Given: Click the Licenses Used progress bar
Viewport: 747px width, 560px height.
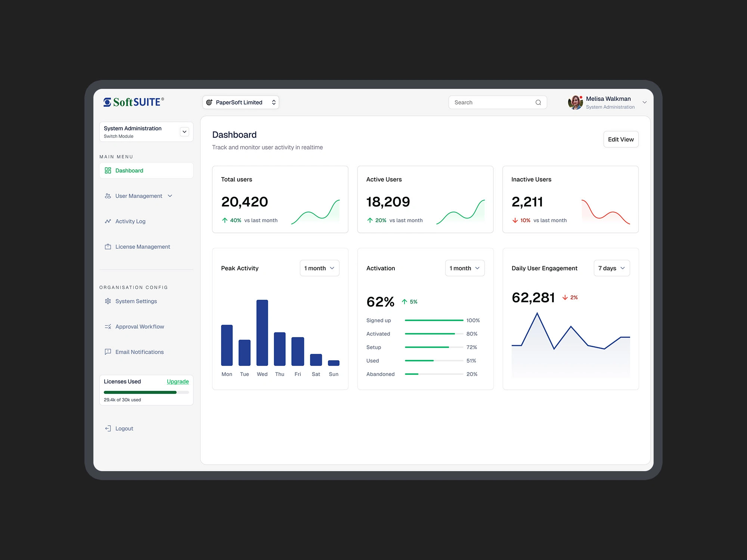Looking at the screenshot, I should 146,392.
